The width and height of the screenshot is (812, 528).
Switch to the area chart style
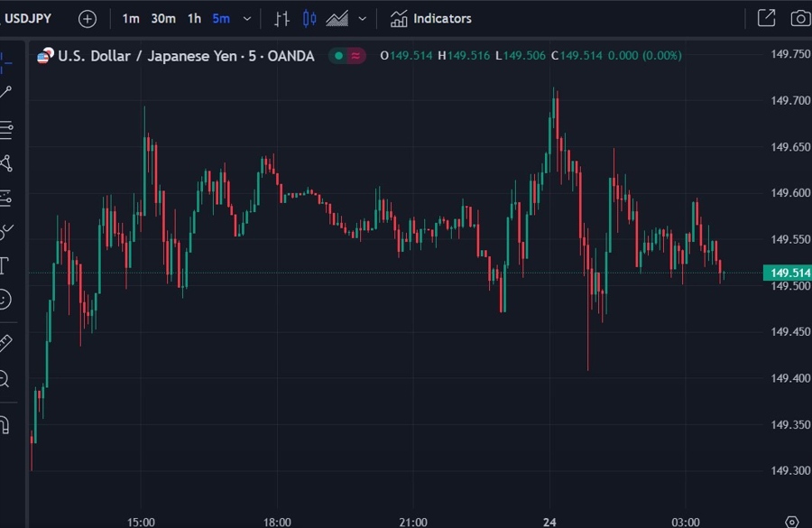[337, 19]
